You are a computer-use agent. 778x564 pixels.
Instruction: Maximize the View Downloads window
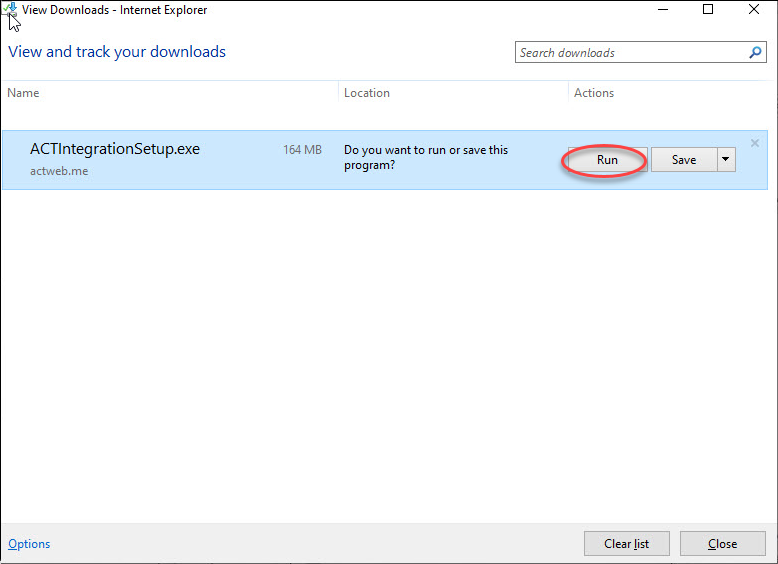click(x=708, y=9)
